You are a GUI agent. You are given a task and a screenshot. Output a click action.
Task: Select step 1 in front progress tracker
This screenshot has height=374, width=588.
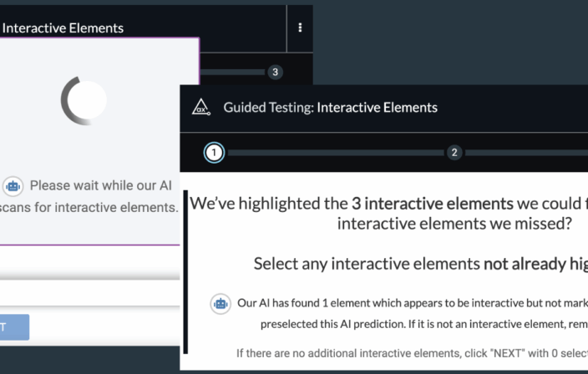pos(214,153)
